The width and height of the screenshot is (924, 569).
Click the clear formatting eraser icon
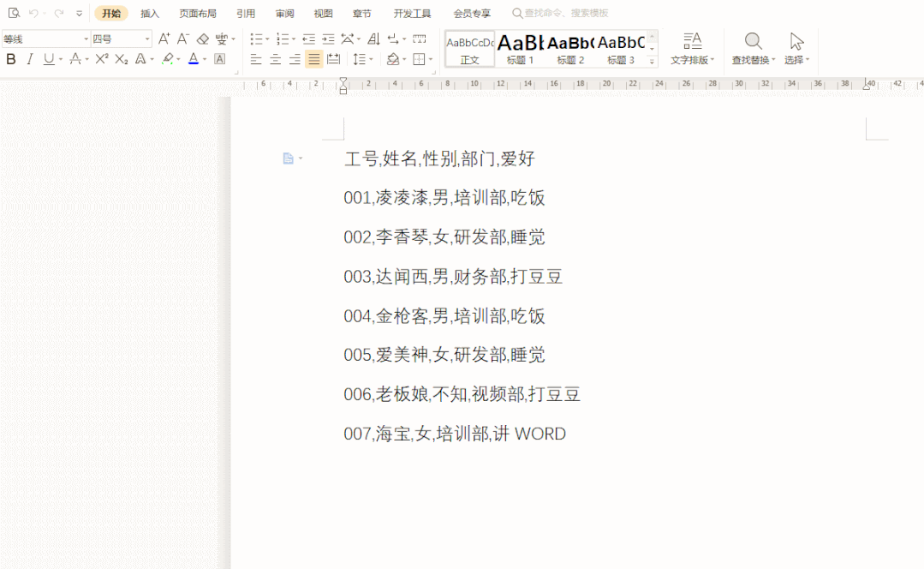[x=203, y=39]
